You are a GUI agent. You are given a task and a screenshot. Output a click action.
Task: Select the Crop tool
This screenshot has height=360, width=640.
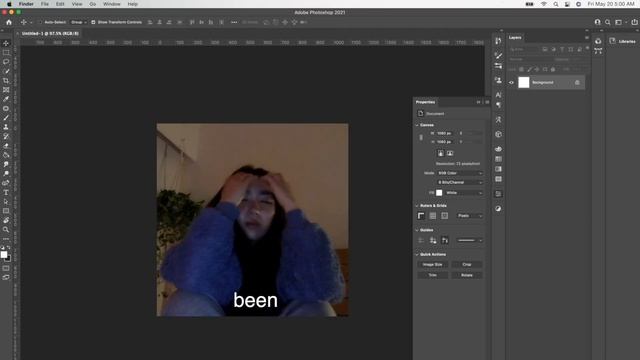[6, 81]
